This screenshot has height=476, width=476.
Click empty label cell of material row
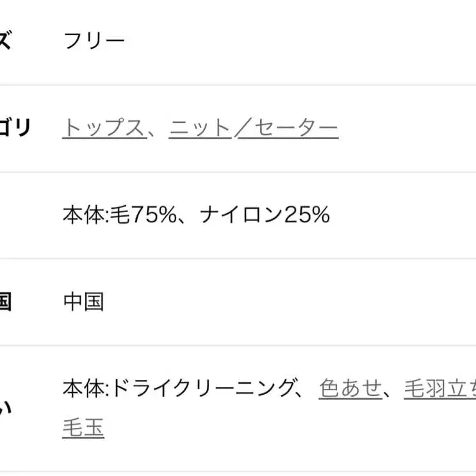19,215
